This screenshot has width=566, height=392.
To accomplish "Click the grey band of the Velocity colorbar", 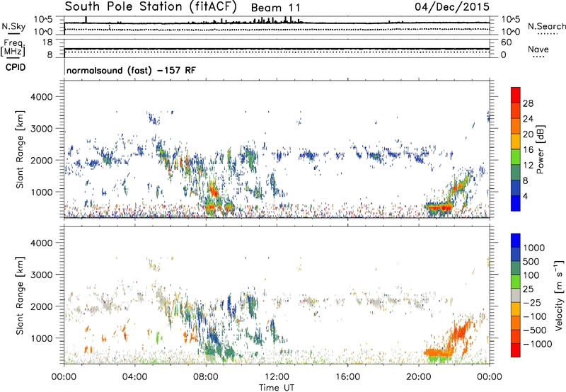I will [x=516, y=296].
